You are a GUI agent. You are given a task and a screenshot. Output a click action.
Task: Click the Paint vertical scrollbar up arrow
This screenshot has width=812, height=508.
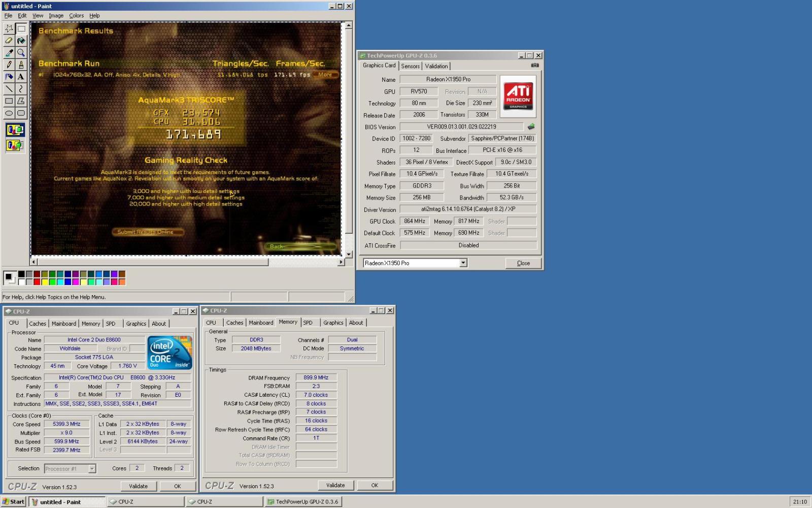(x=349, y=25)
